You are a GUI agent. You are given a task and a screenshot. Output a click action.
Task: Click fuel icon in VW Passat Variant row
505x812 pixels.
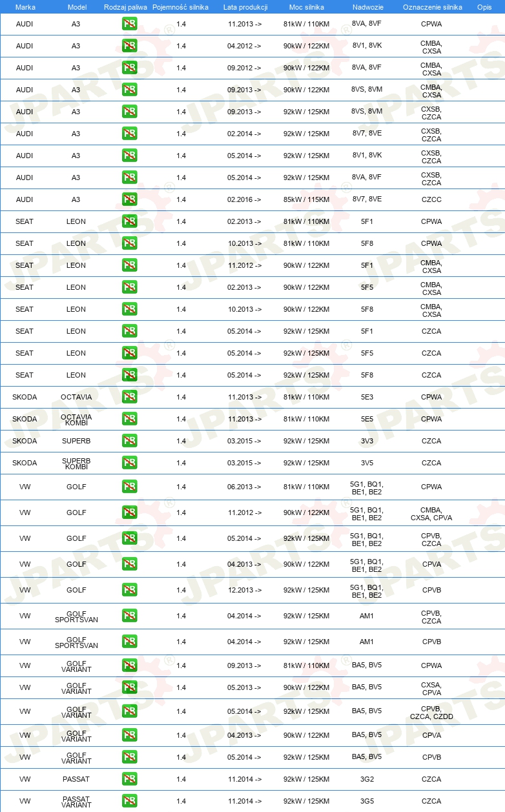[x=129, y=801]
